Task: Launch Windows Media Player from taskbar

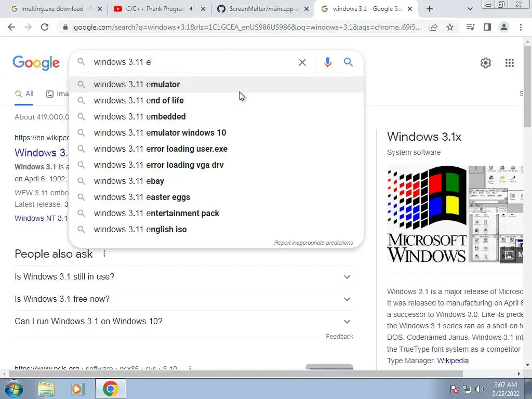Action: coord(77,389)
